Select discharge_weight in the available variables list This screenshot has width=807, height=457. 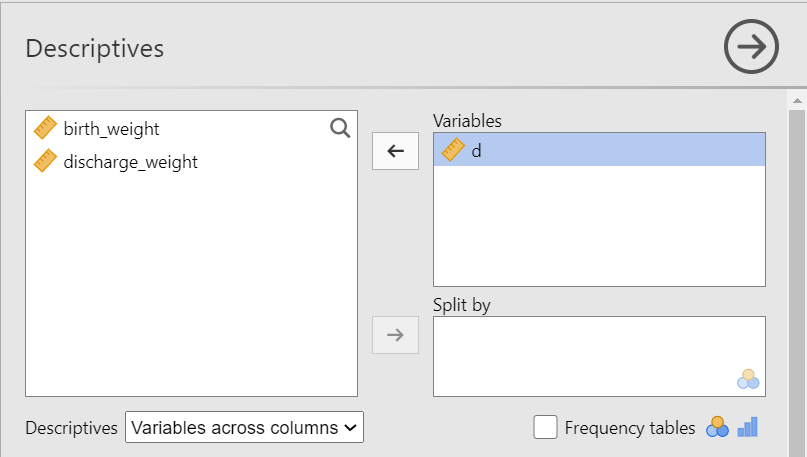click(x=130, y=162)
